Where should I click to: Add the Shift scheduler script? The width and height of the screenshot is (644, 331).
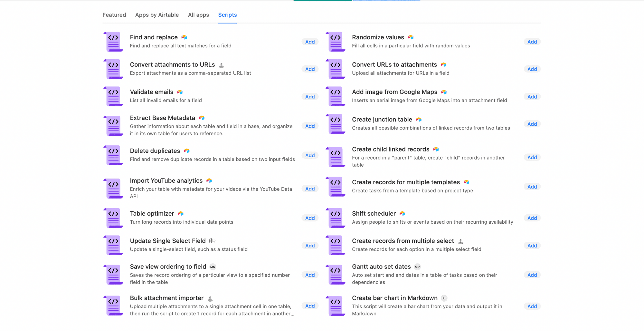[532, 218]
